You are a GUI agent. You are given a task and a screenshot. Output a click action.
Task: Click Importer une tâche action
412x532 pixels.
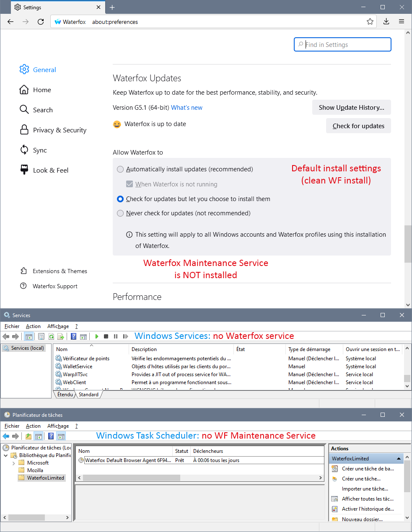tap(365, 489)
